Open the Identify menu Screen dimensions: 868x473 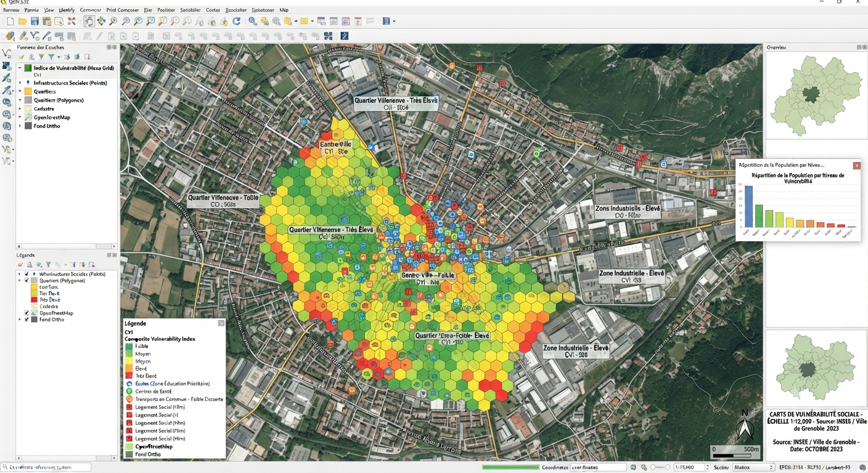(67, 10)
